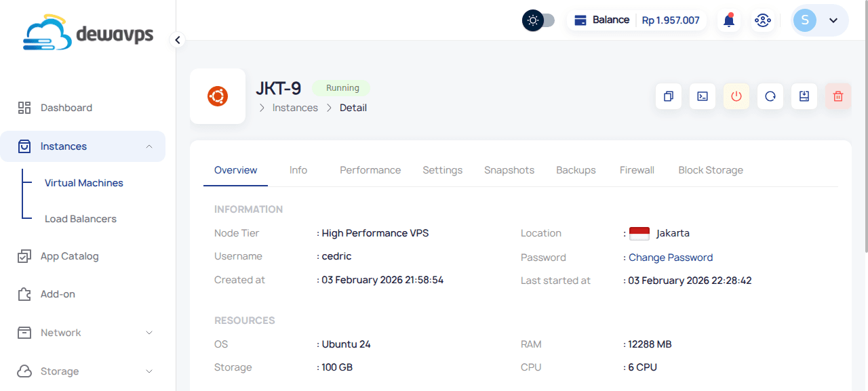
Task: Open notifications via the bell icon
Action: (x=728, y=20)
